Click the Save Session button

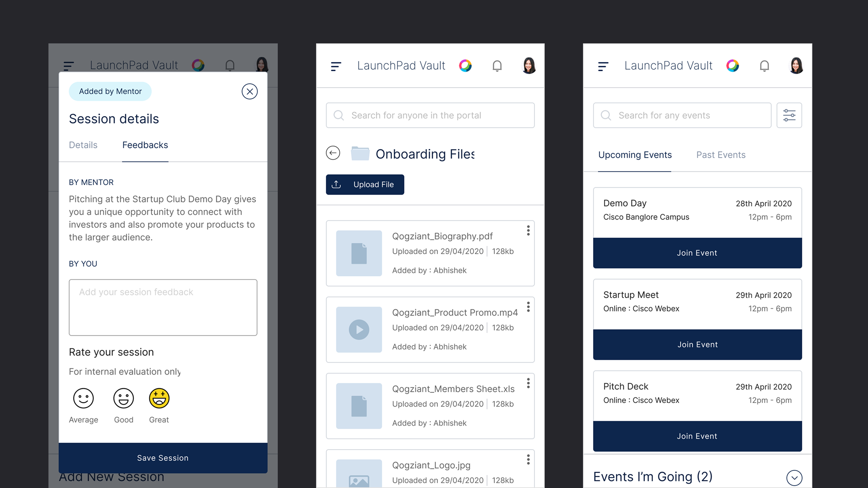click(163, 458)
